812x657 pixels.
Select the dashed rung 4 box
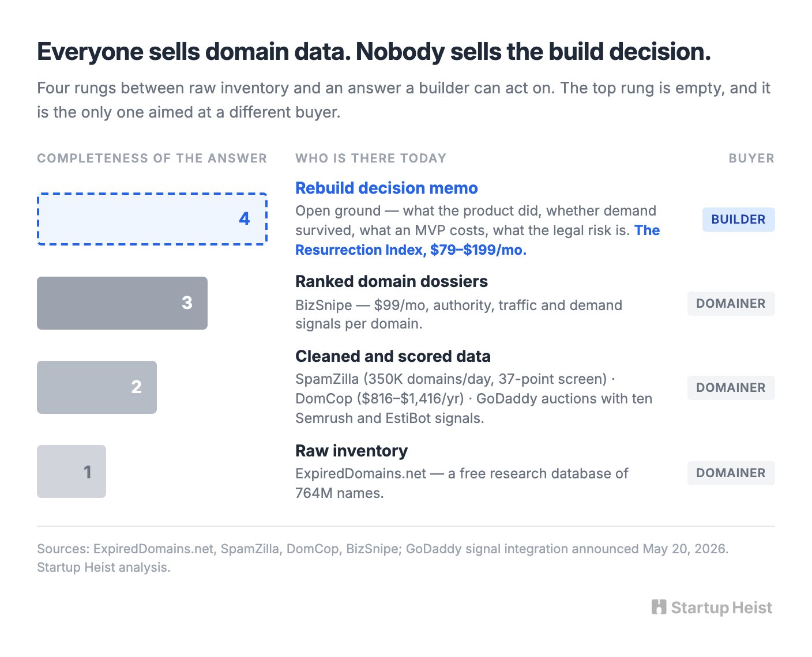[152, 219]
